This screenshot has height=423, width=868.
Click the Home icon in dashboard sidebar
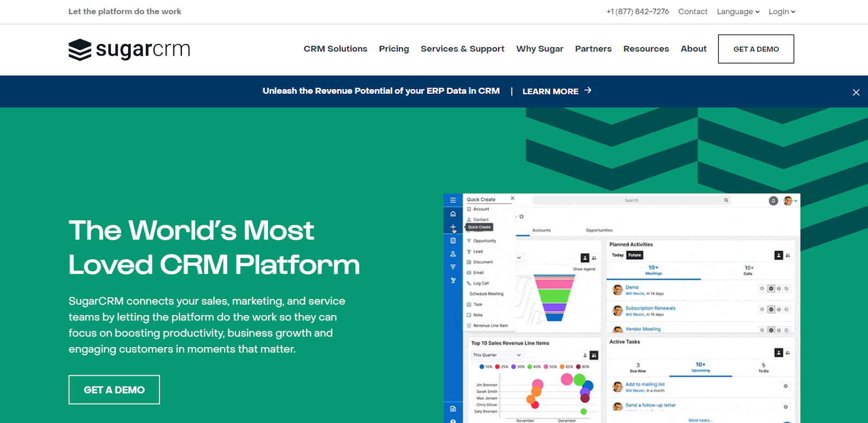click(453, 214)
